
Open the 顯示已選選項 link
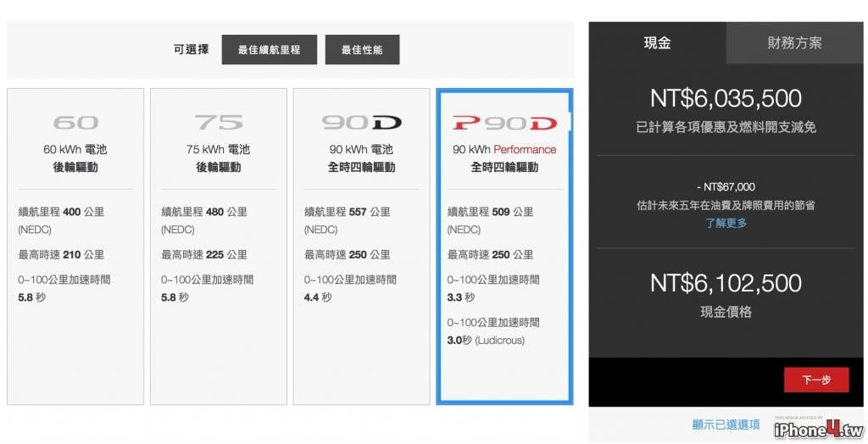pyautogui.click(x=726, y=425)
